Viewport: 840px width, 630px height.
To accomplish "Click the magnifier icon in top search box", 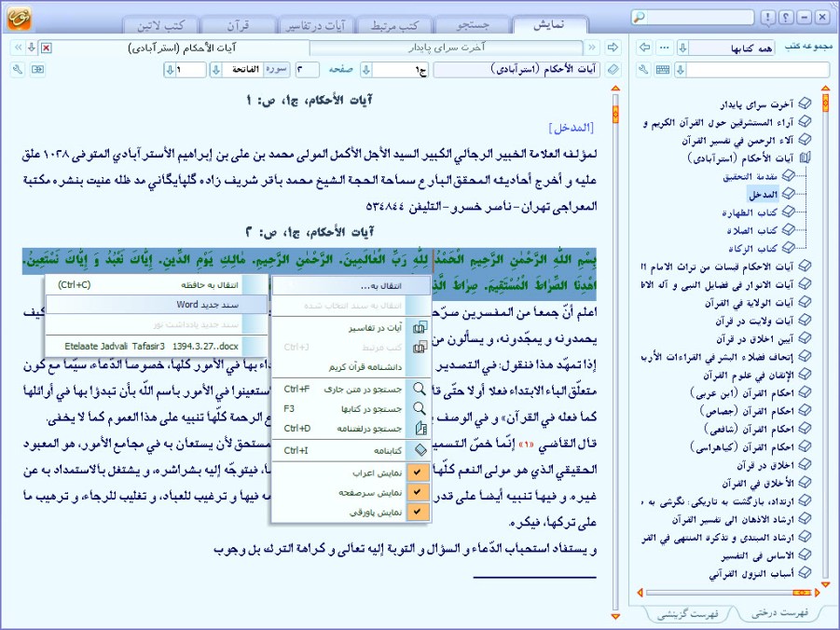I will tap(640, 17).
